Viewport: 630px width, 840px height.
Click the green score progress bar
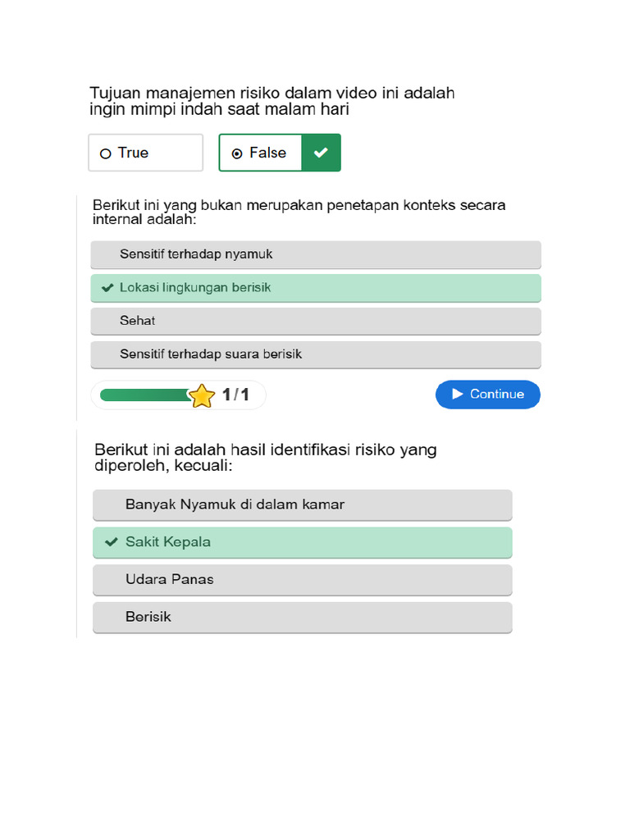[144, 395]
